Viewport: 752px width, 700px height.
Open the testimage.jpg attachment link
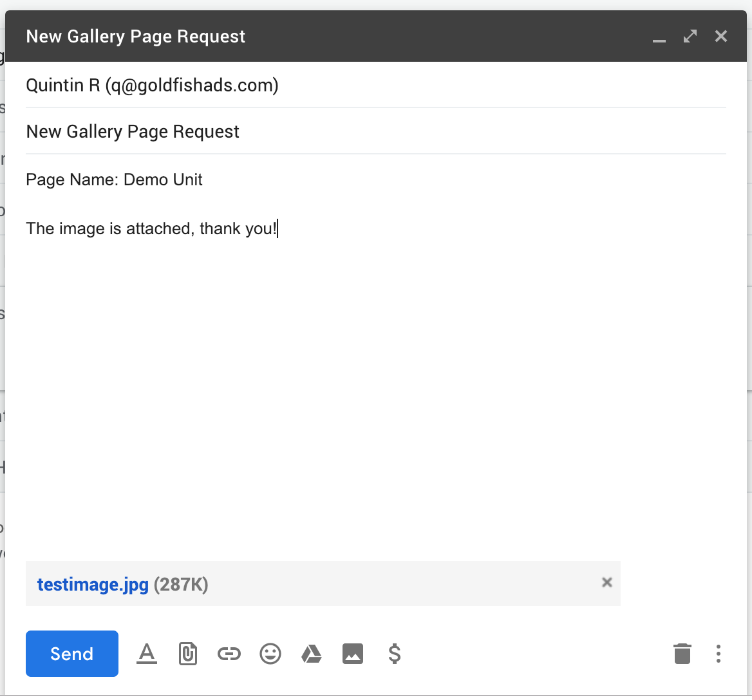click(93, 584)
